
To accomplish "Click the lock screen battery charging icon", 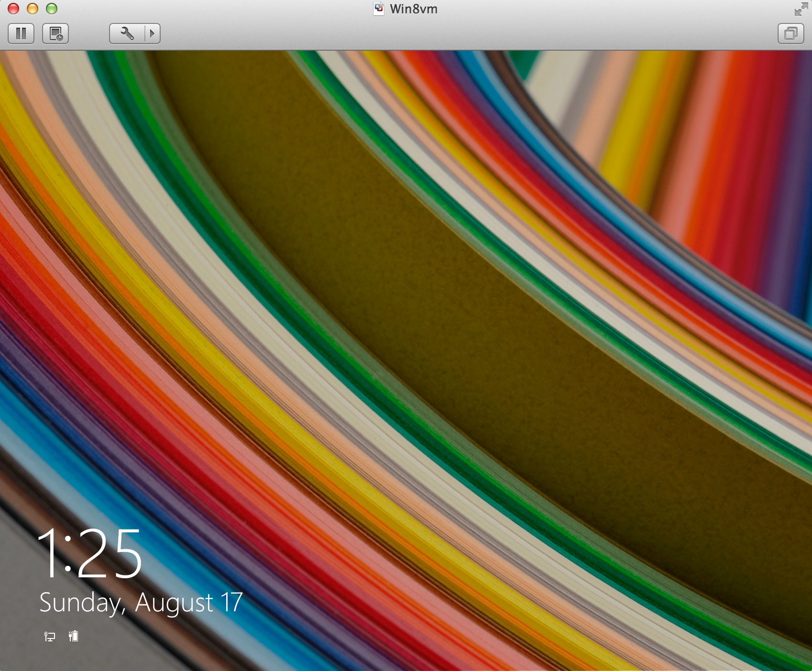I will (73, 636).
